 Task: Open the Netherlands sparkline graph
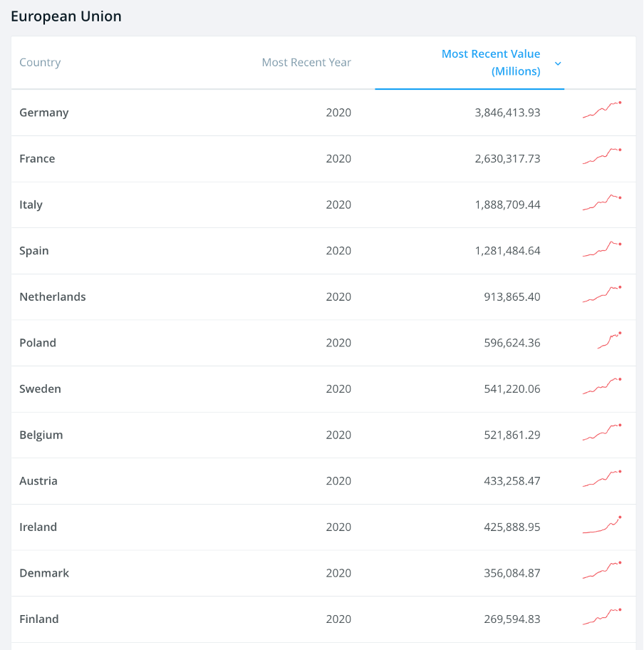(x=602, y=294)
